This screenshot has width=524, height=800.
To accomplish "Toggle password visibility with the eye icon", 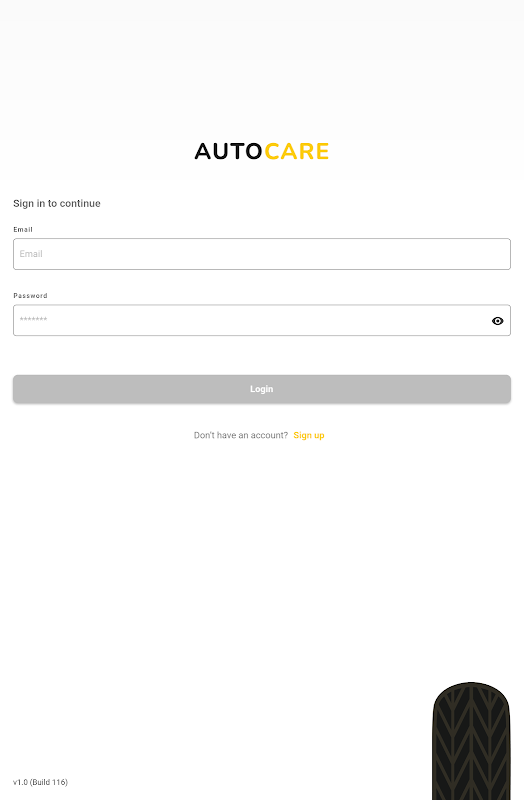I will tap(497, 321).
